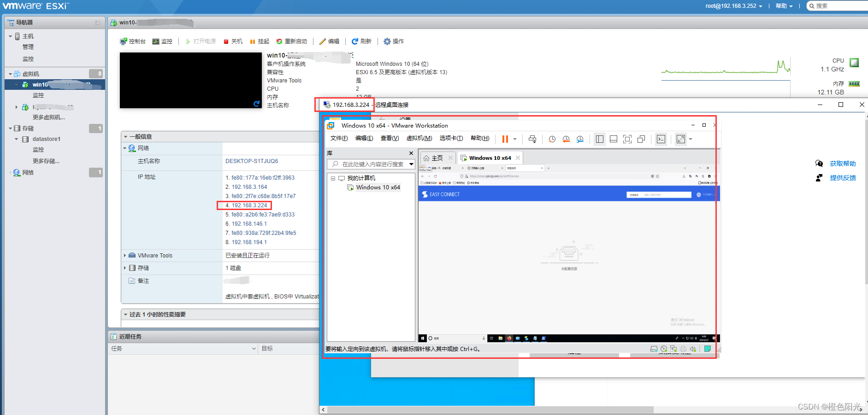868x415 pixels.
Task: Open the 编辑(E) menu in Workstation
Action: point(364,138)
